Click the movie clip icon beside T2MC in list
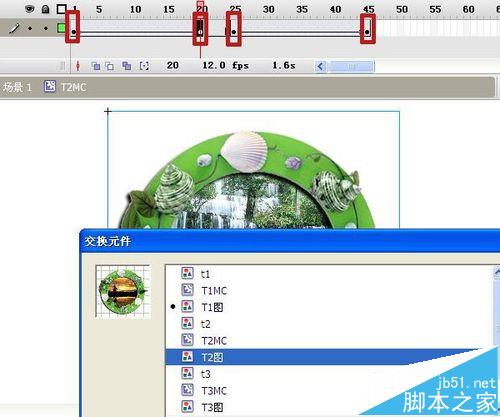500x417 pixels. [187, 340]
